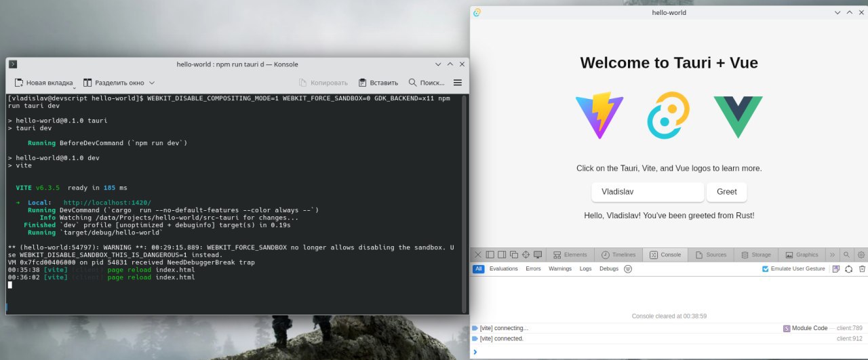868x360 pixels.
Task: Select the Console tab
Action: [665, 255]
